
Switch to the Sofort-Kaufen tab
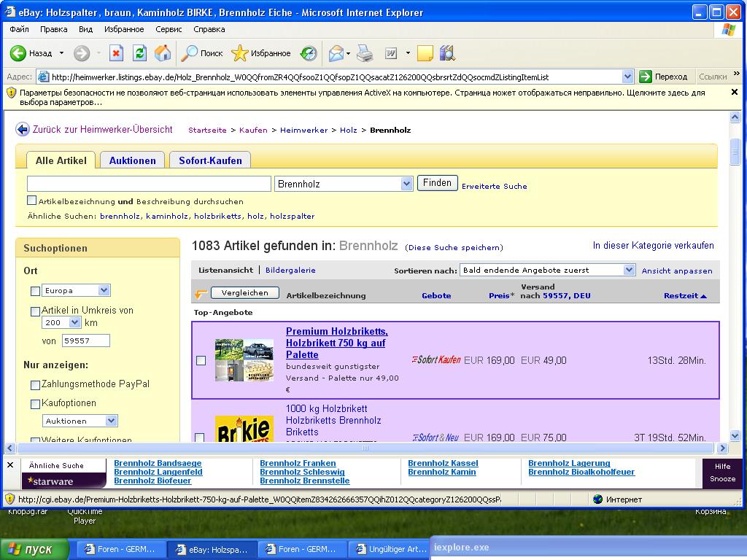point(210,160)
